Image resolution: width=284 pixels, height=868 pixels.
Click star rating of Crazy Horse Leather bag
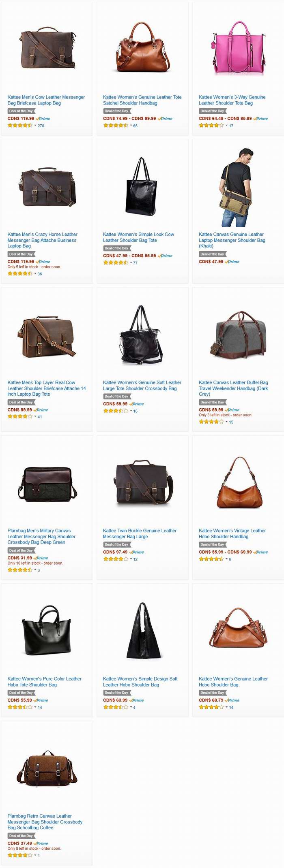coord(20,274)
